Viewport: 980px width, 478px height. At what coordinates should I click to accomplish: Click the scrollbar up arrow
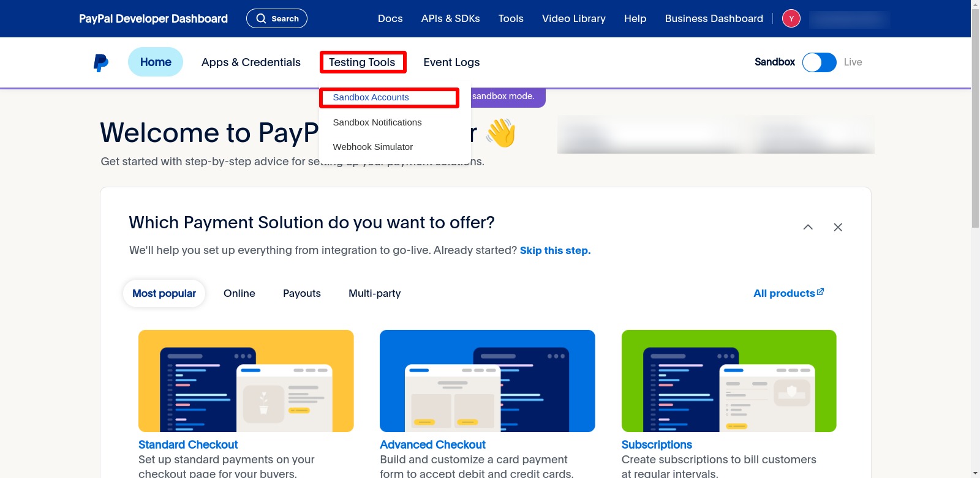(975, 4)
